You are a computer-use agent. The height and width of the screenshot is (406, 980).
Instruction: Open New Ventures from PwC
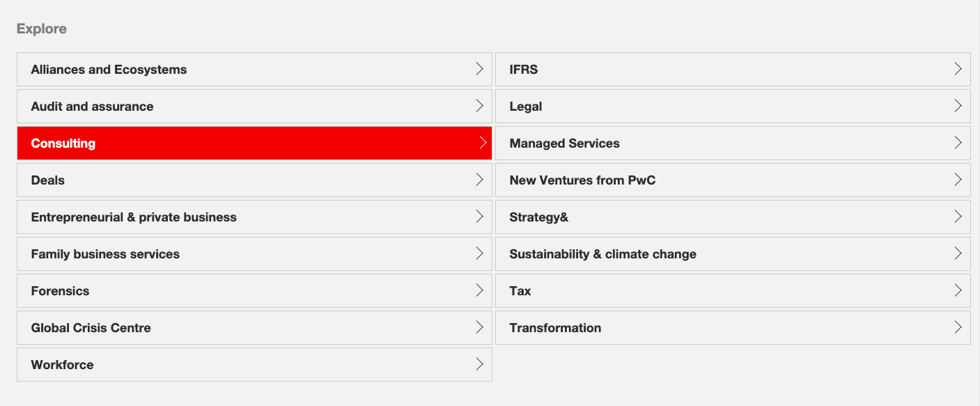point(582,180)
